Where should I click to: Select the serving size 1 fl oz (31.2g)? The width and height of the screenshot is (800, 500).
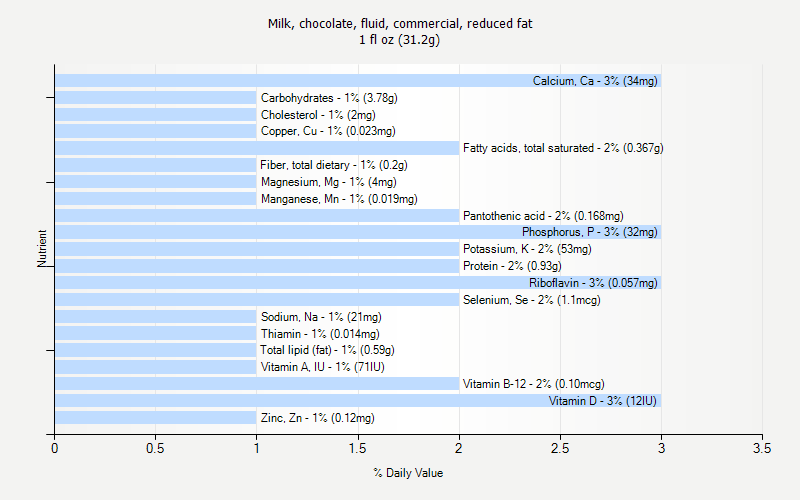point(399,40)
